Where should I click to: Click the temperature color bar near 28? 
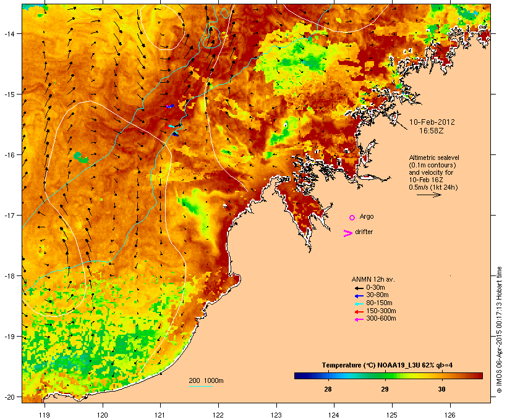tap(328, 376)
